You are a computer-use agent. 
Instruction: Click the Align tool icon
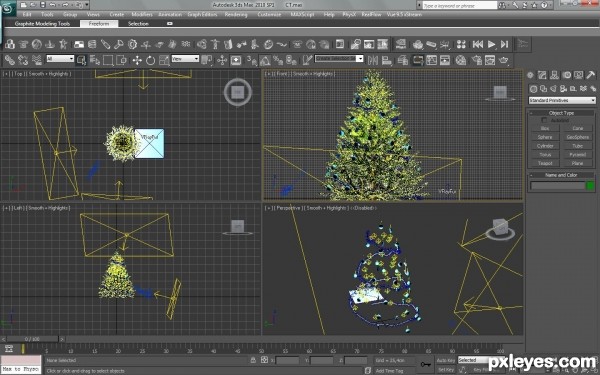tap(387, 60)
